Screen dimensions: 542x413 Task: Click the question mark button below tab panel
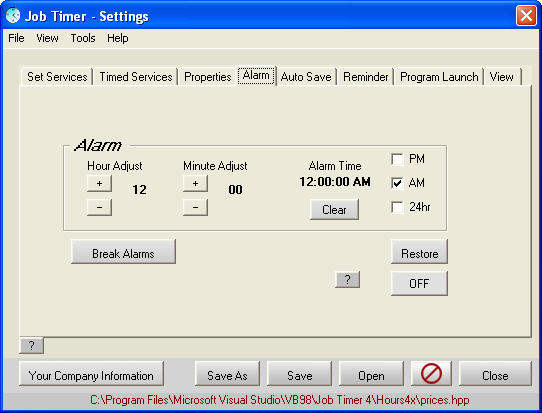(x=31, y=345)
